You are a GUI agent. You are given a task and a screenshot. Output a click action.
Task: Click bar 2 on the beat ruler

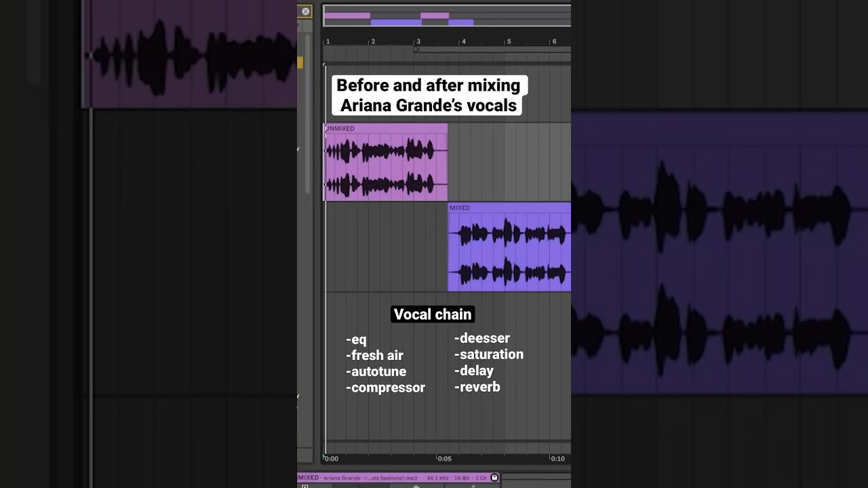coord(372,41)
